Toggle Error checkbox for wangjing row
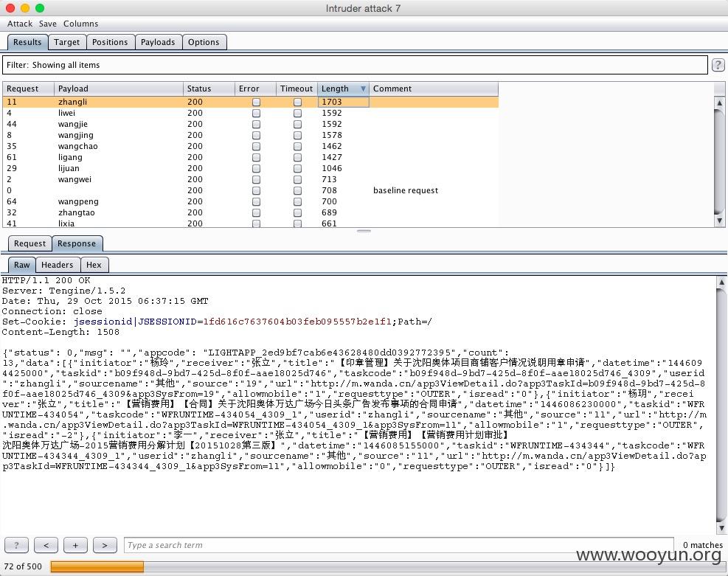This screenshot has height=576, width=728. (256, 136)
